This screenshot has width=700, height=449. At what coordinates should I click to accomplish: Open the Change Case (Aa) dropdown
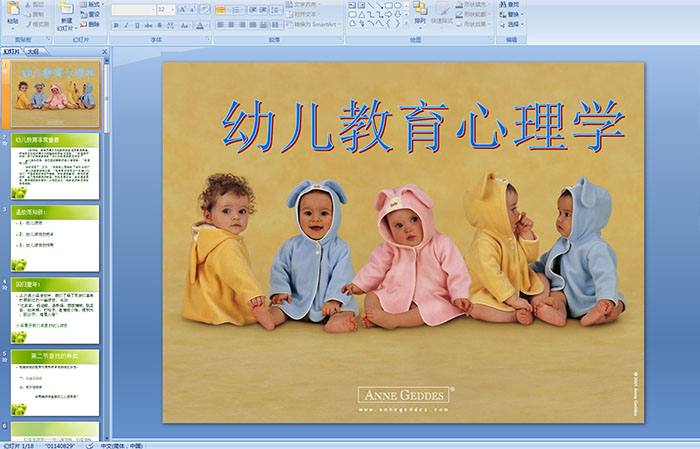(x=185, y=25)
